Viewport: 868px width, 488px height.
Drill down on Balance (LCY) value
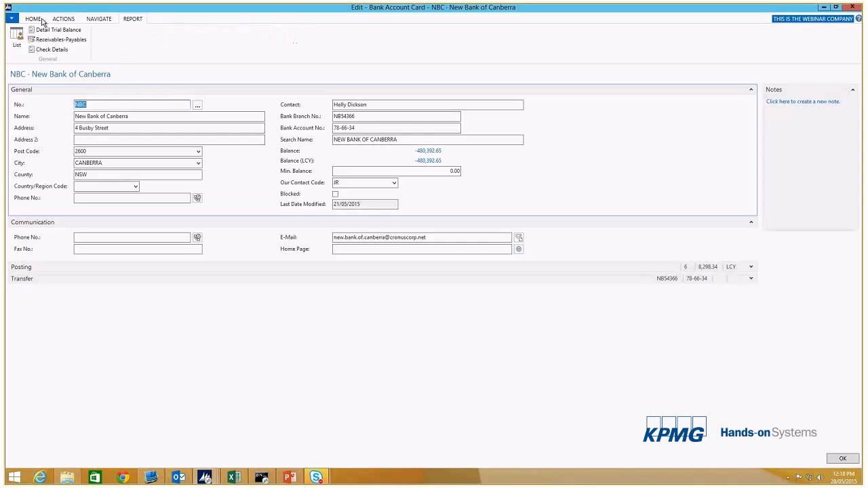[429, 161]
